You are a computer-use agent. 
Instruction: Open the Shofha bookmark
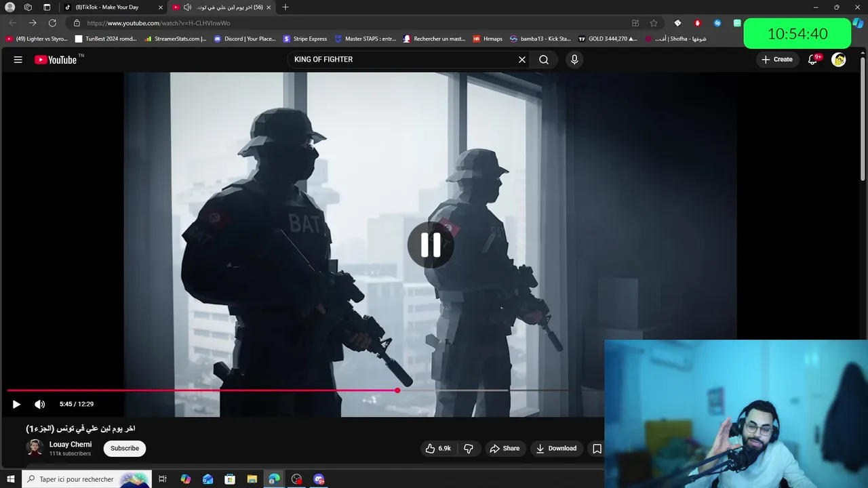pos(675,39)
